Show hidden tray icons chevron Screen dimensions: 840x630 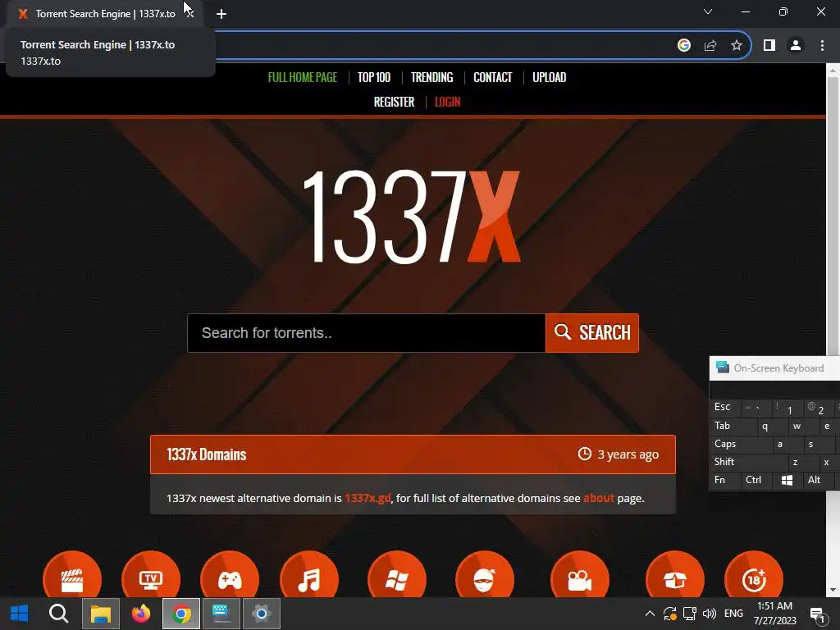[650, 614]
